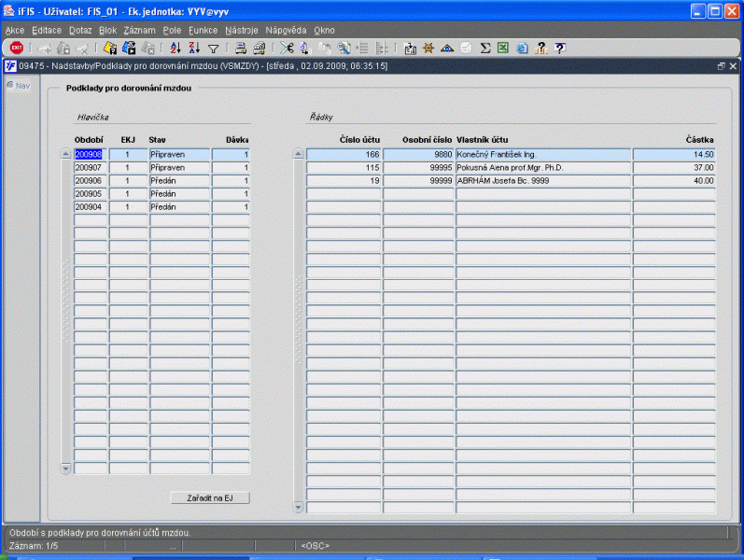Open the Nástroje menu
The width and height of the screenshot is (744, 560).
click(x=242, y=31)
